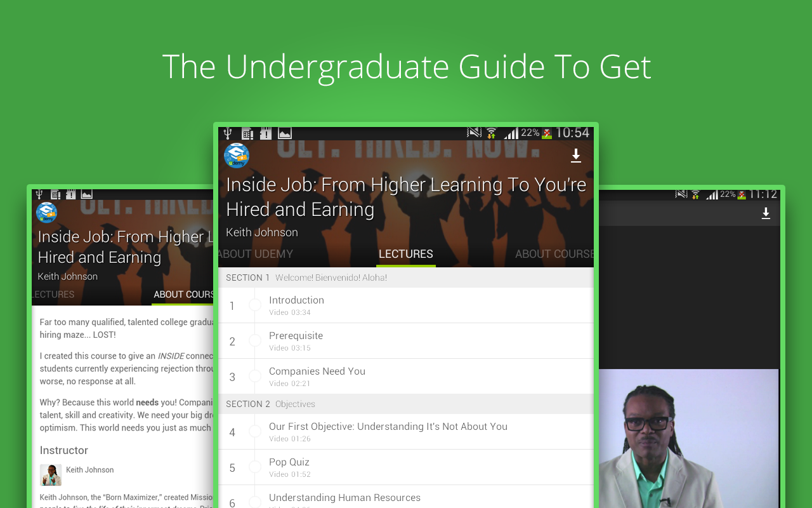Tap picture notification icon in center status bar

(285, 133)
